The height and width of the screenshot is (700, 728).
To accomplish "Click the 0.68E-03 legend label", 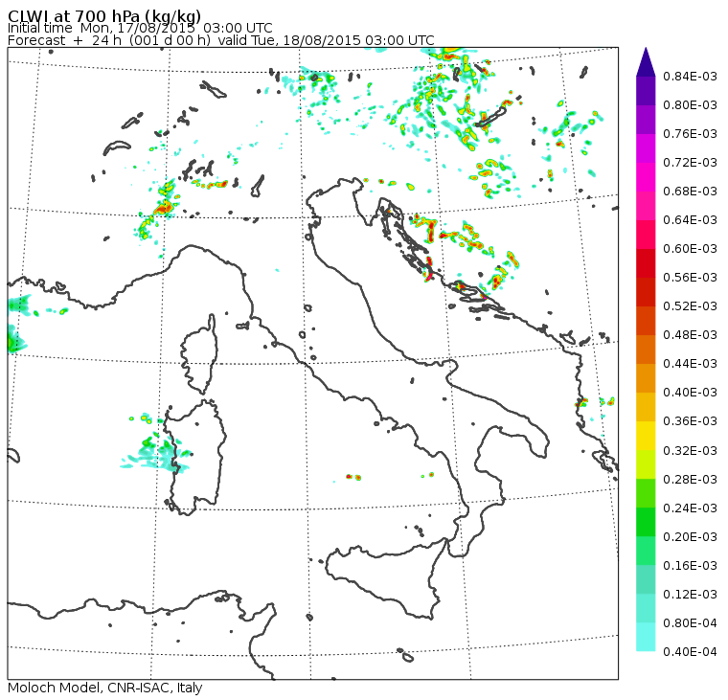I will pos(690,192).
